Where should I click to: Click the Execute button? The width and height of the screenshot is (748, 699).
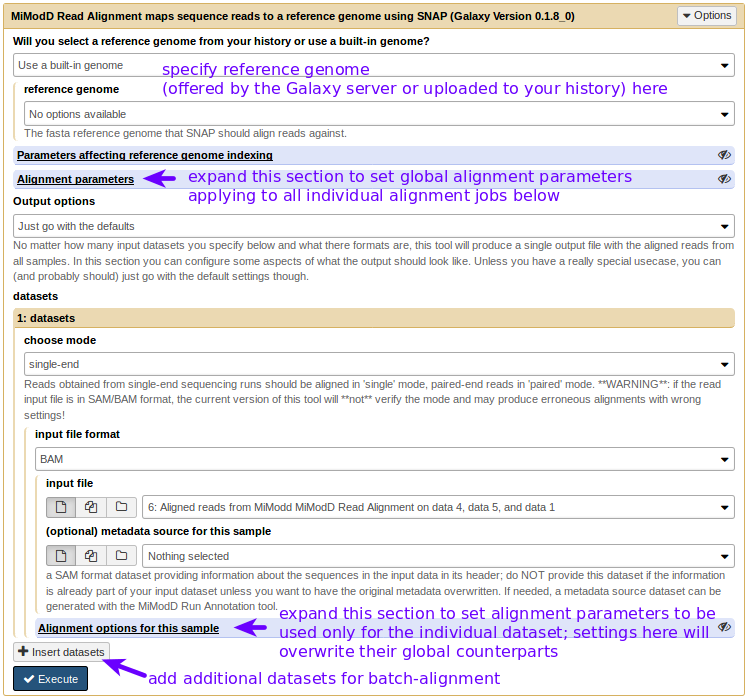point(51,679)
